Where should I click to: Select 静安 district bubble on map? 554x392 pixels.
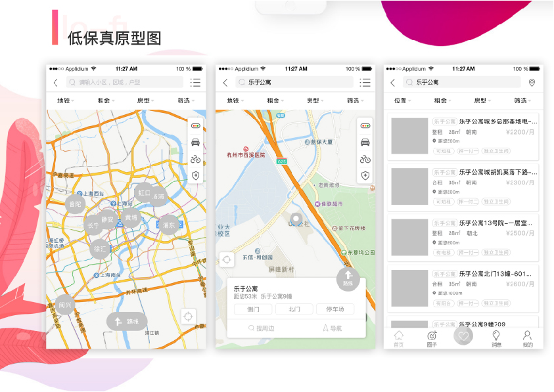107,219
